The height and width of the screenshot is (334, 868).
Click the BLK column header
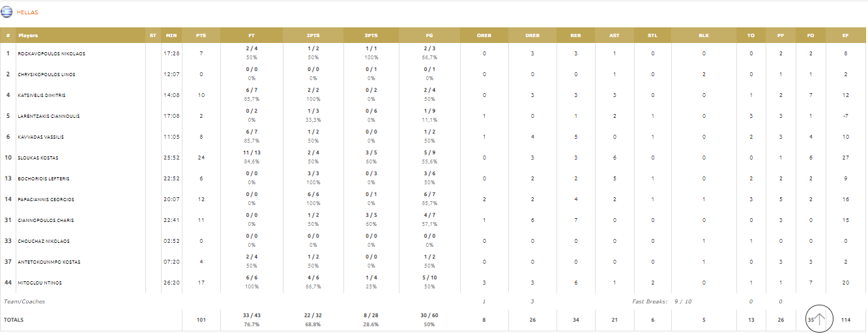click(x=704, y=35)
